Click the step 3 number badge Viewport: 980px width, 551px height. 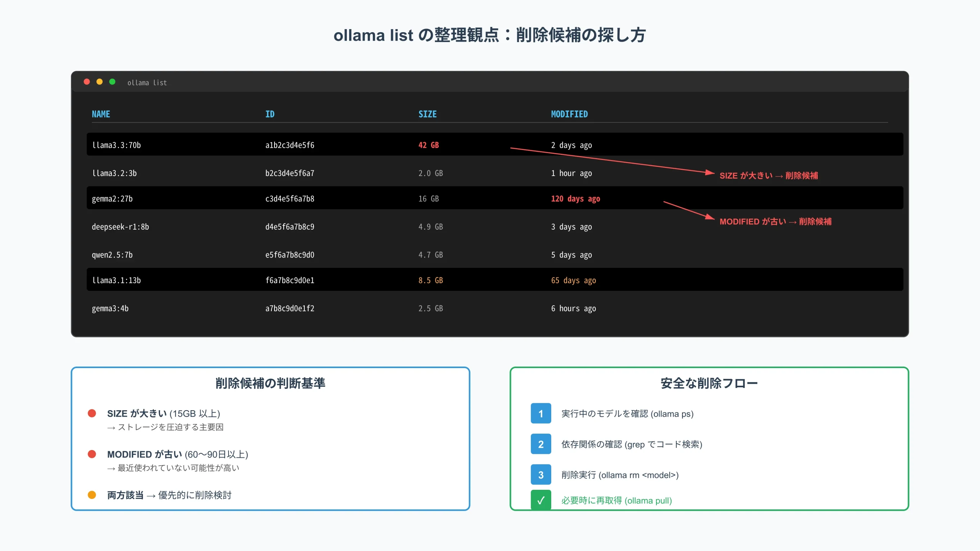[541, 474]
